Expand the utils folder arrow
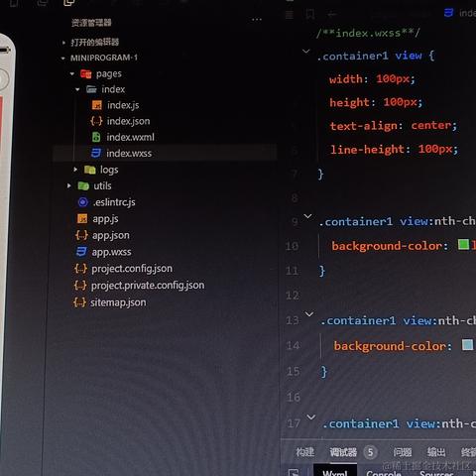Screen dimensions: 476x476 pyautogui.click(x=68, y=185)
